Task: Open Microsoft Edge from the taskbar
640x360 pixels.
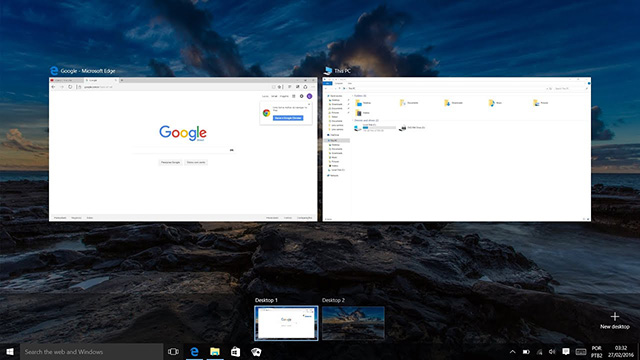Action: coord(194,351)
